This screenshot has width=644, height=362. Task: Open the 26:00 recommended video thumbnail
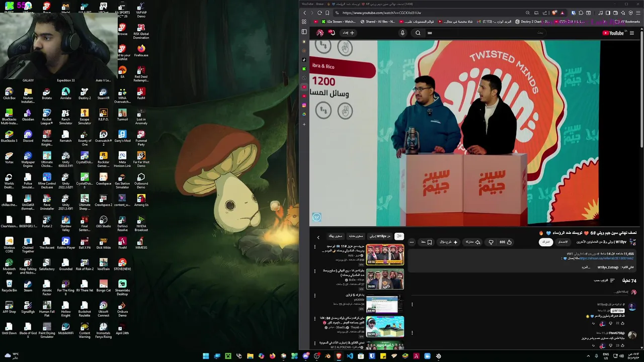pyautogui.click(x=385, y=279)
